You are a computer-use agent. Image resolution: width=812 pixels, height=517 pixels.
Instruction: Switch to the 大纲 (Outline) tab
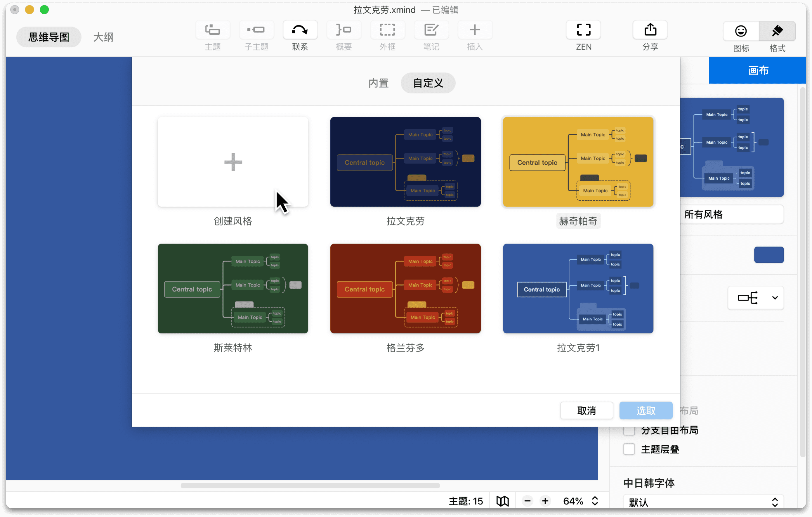[103, 37]
